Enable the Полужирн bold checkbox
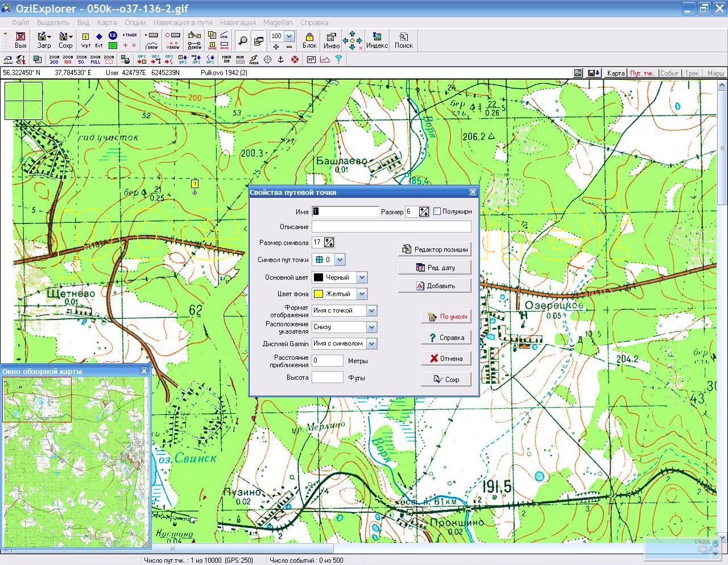 point(437,211)
